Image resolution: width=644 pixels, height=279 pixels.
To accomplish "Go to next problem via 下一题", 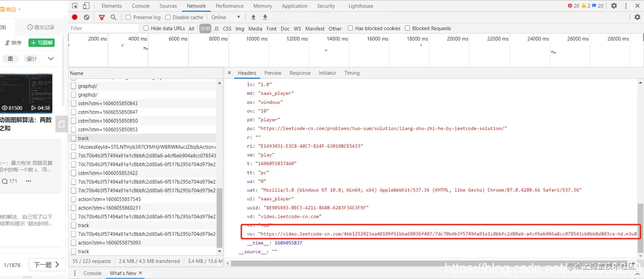I will 47,265.
